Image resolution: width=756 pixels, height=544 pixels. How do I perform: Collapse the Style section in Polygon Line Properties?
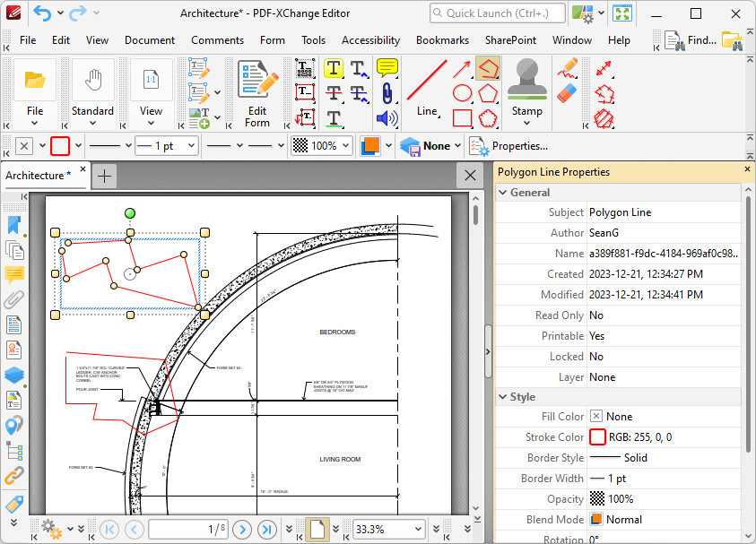(x=503, y=396)
